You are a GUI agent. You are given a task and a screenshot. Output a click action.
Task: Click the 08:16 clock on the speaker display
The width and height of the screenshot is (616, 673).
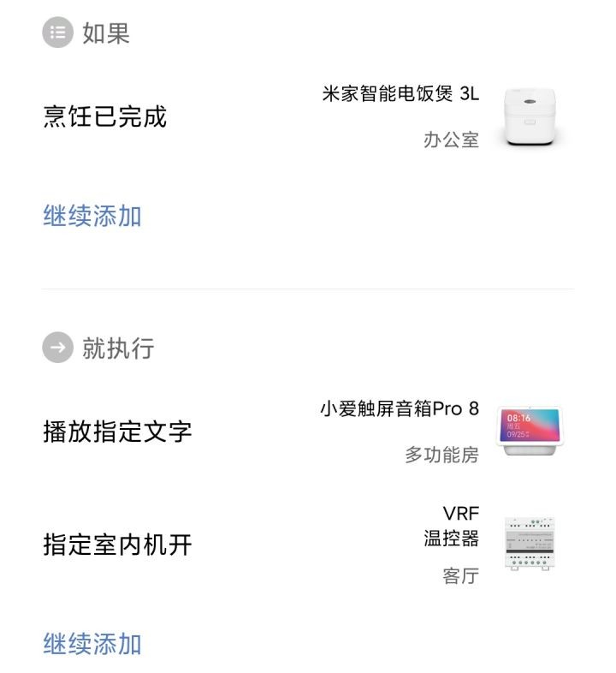[518, 418]
